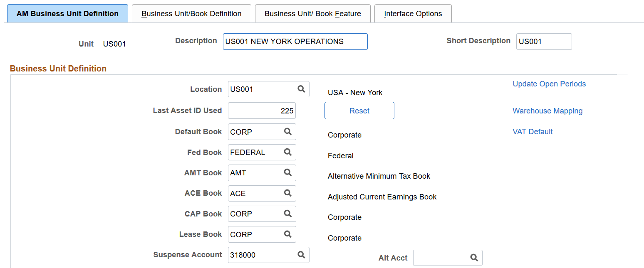Open the Alt Acct lookup prompt

(x=474, y=258)
